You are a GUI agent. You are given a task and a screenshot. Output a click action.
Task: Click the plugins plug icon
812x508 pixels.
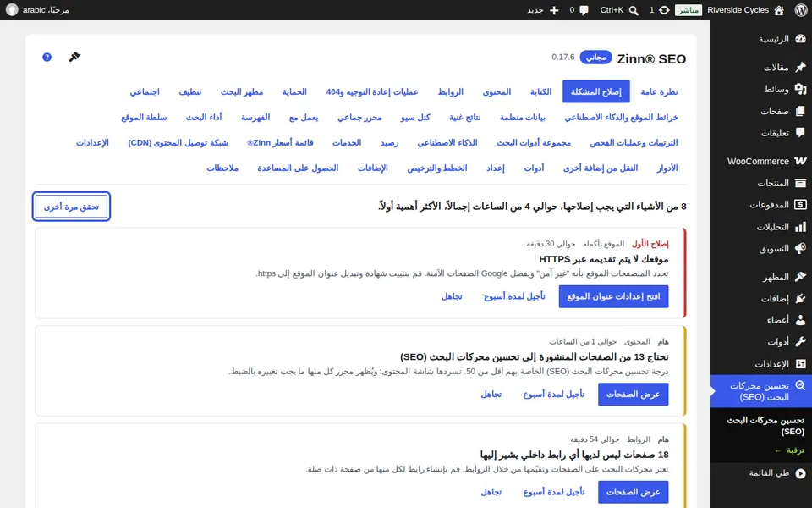pos(801,298)
